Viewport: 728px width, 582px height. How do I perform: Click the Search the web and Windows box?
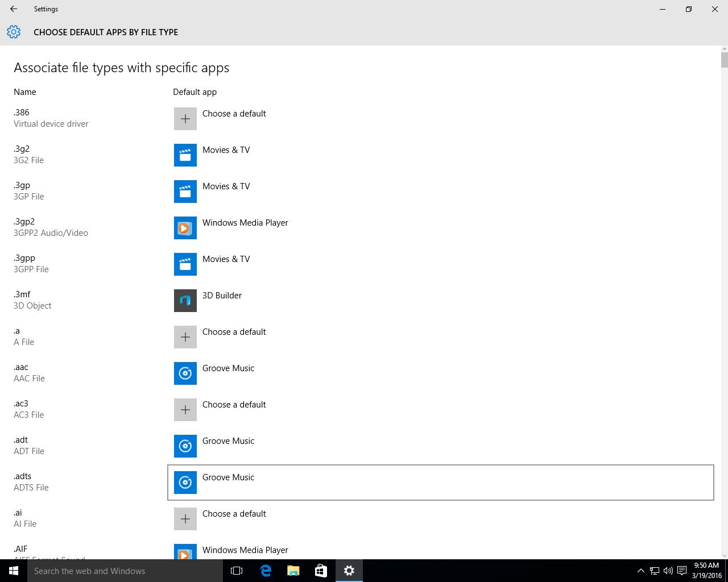[124, 571]
